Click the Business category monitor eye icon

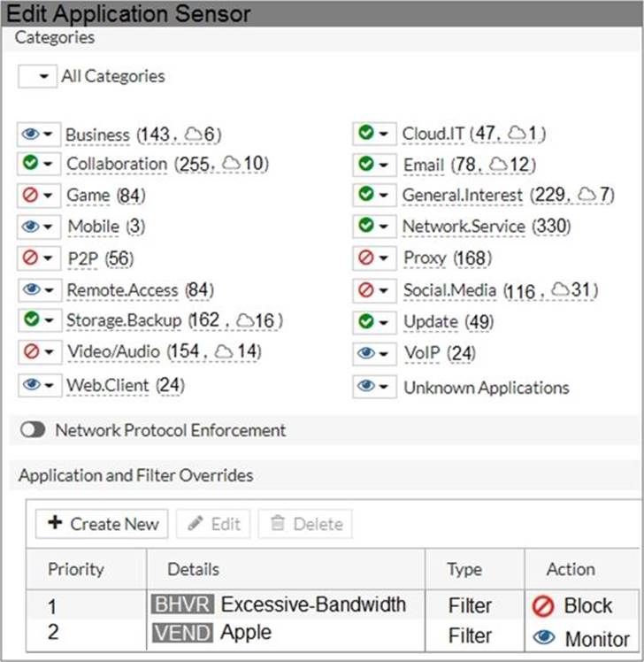30,134
